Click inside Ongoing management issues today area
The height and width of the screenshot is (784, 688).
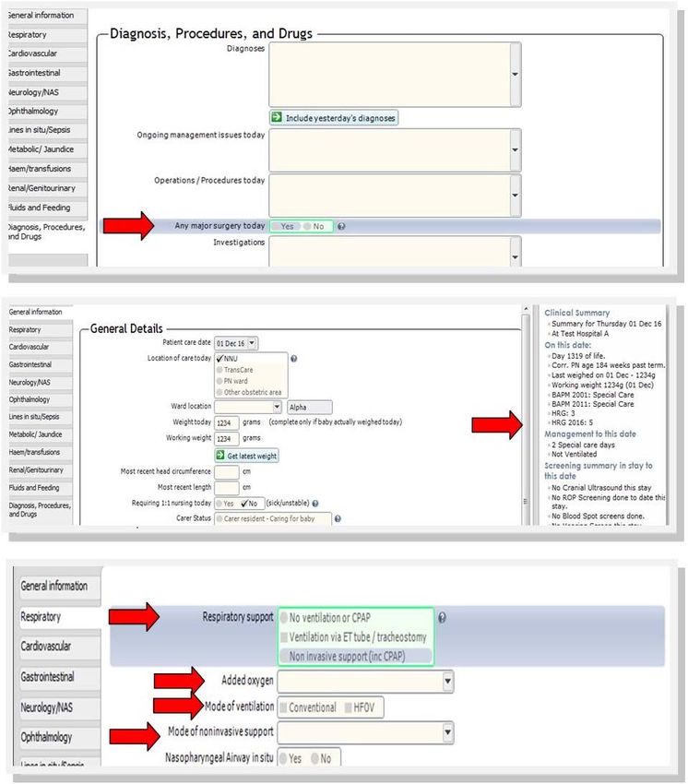(389, 150)
